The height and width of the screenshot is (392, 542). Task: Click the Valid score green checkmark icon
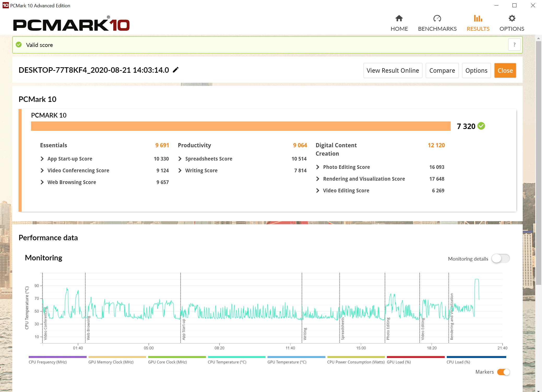point(19,45)
